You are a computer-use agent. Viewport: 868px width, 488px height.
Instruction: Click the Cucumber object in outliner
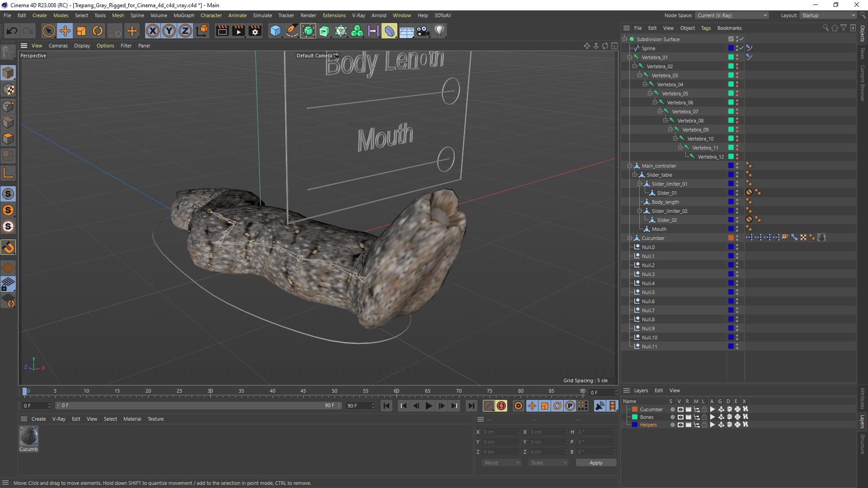[653, 238]
